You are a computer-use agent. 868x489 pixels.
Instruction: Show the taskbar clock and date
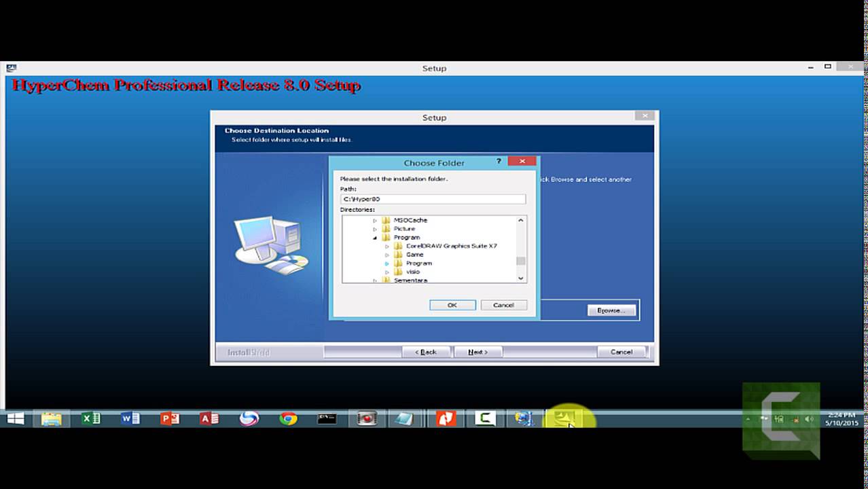point(842,418)
